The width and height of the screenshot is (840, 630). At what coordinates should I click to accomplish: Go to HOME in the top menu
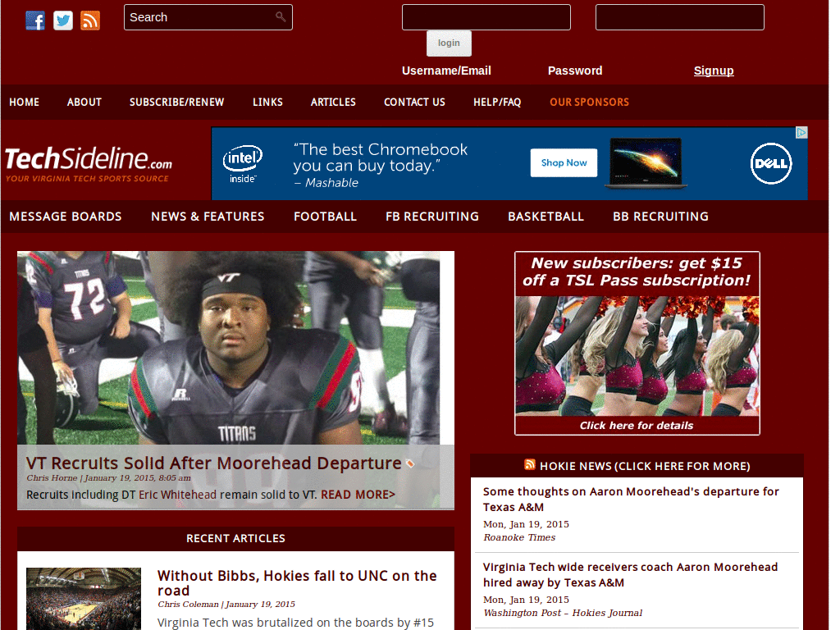click(24, 102)
